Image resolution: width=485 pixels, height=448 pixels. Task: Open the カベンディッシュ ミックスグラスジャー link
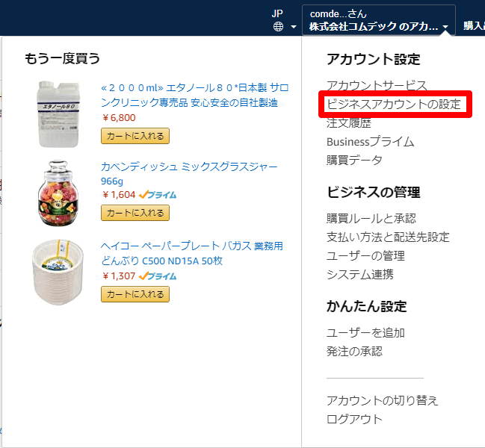pos(188,174)
